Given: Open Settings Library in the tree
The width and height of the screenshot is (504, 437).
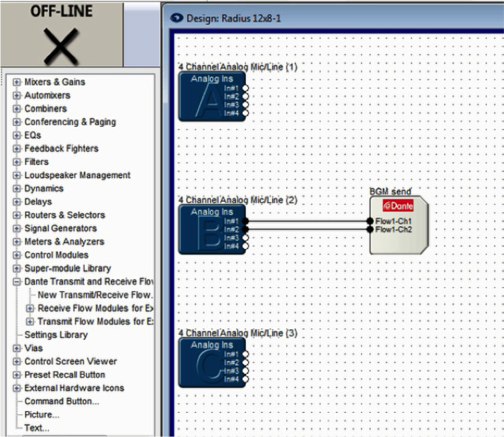Looking at the screenshot, I should click(56, 335).
